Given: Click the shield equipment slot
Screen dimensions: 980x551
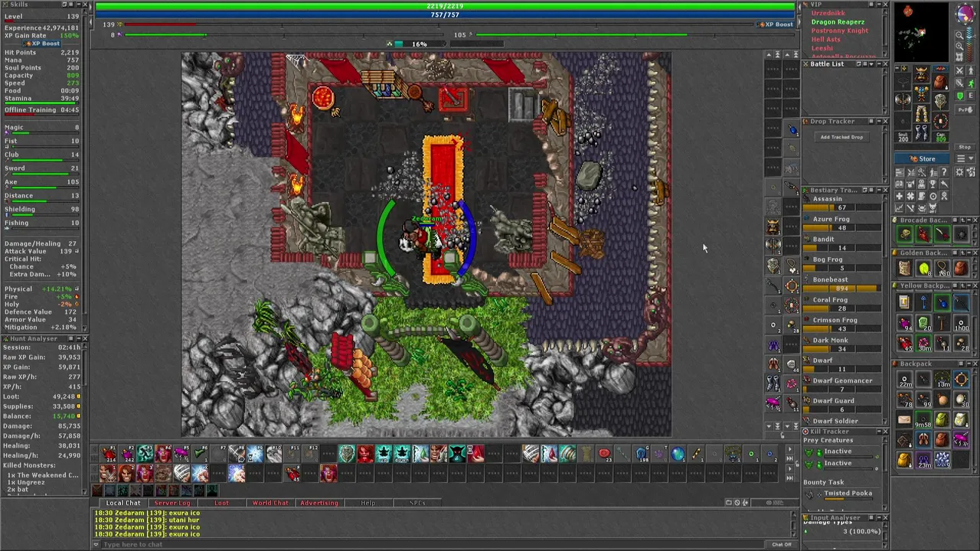Looking at the screenshot, I should pyautogui.click(x=940, y=101).
